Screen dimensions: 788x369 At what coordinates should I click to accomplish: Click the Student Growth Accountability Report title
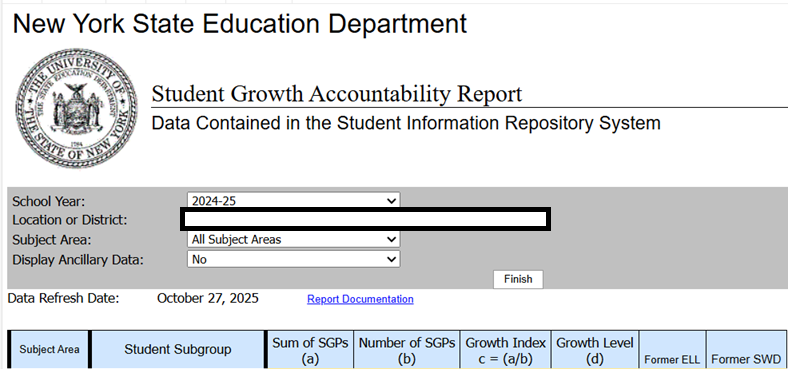337,94
